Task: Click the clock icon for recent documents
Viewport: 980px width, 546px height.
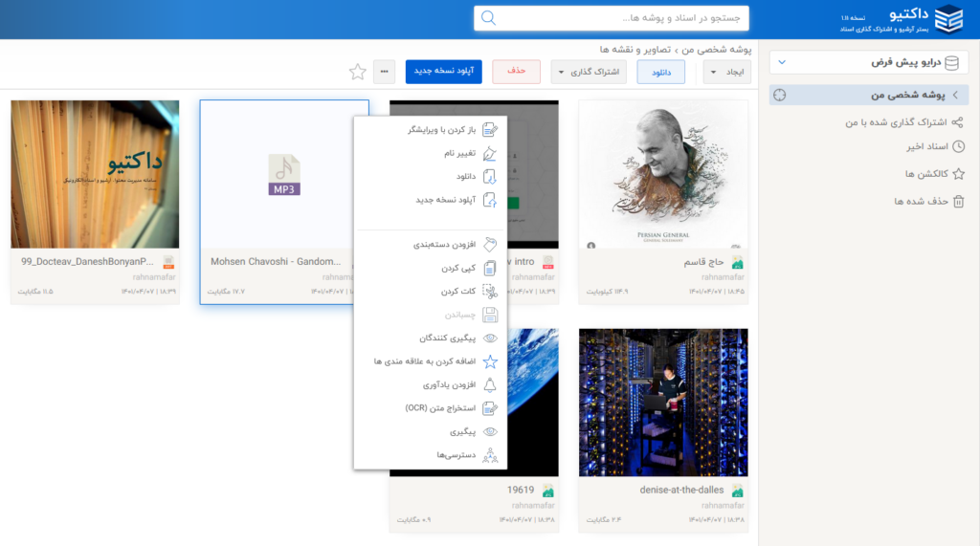Action: point(958,147)
